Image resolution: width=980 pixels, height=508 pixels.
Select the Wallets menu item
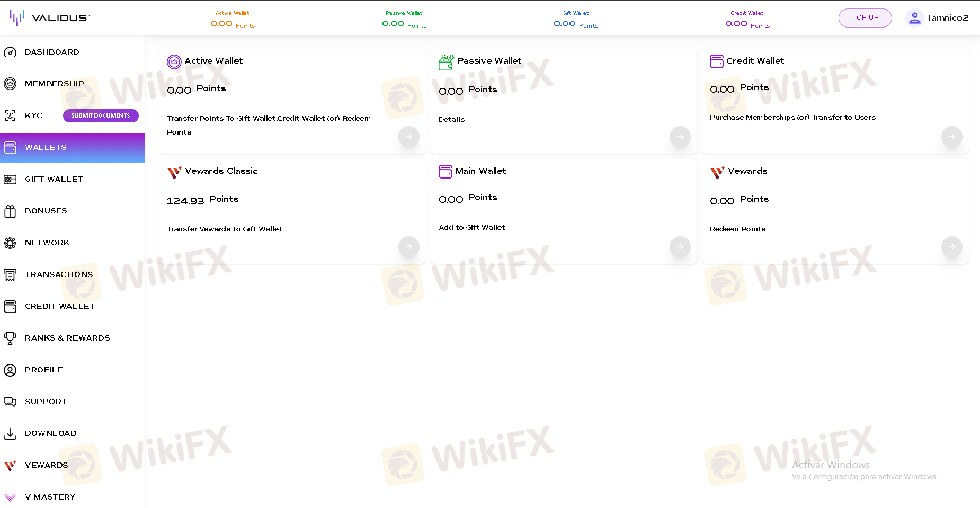click(73, 147)
